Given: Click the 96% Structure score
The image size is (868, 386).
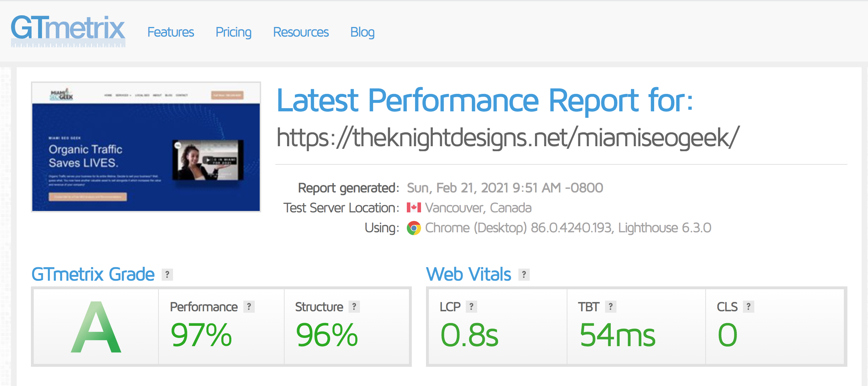Looking at the screenshot, I should (x=327, y=335).
